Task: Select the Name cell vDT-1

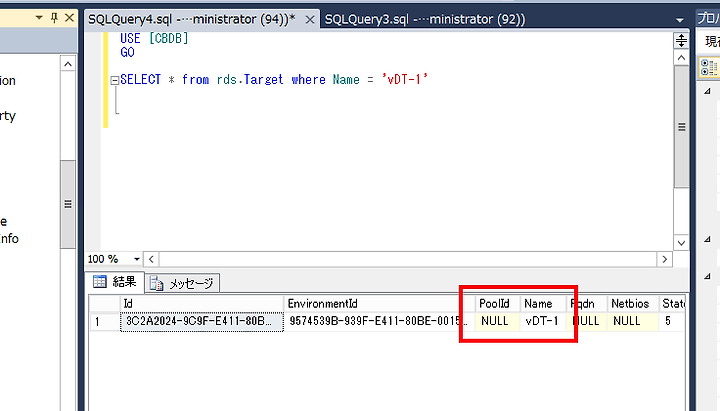Action: [x=543, y=321]
